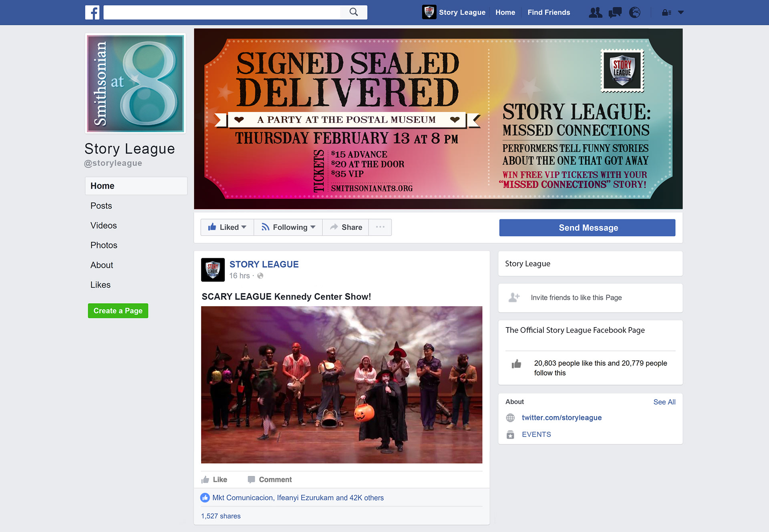Open the three-dots more options menu

(380, 227)
